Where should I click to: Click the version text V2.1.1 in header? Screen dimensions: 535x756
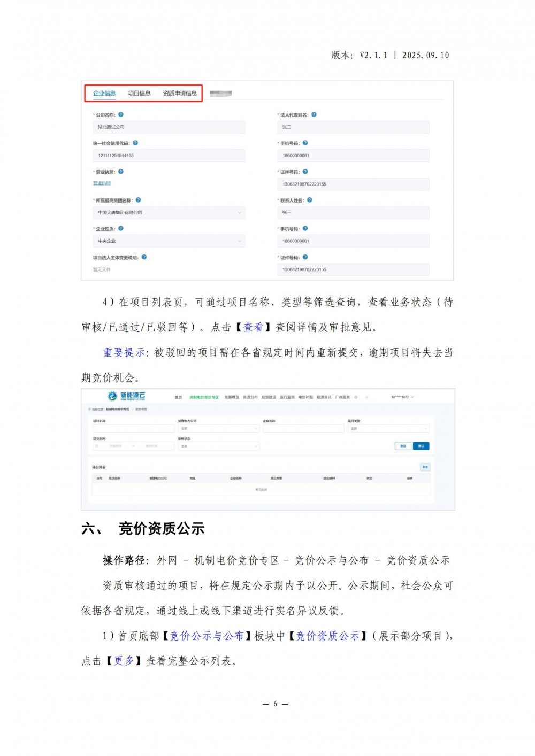[373, 55]
